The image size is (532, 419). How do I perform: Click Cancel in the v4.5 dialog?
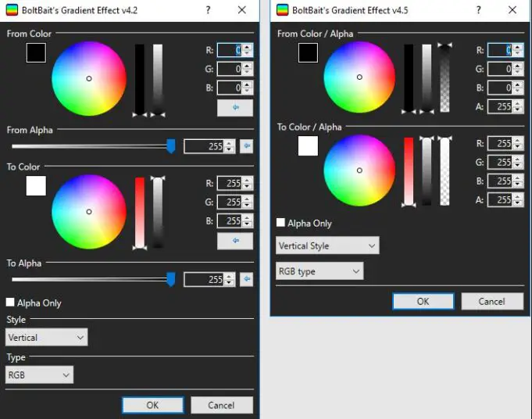pyautogui.click(x=491, y=301)
